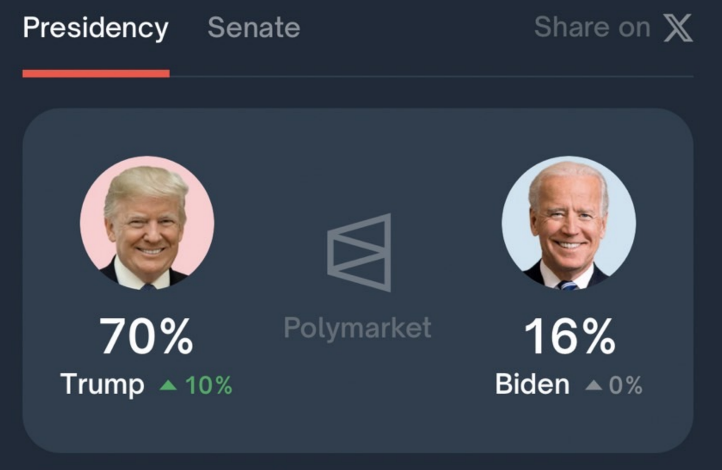Click the green up arrow beside Trump
Viewport: 722px width, 470px height.
pos(167,385)
